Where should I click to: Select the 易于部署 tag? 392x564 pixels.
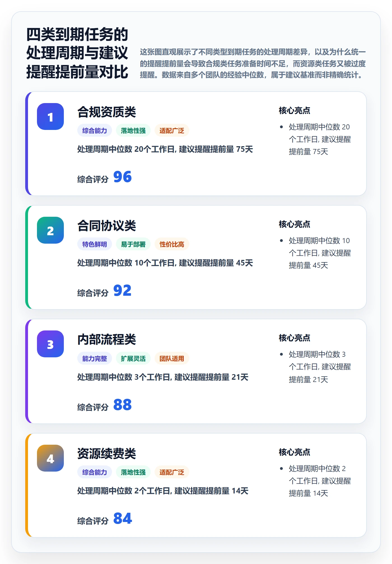click(133, 244)
